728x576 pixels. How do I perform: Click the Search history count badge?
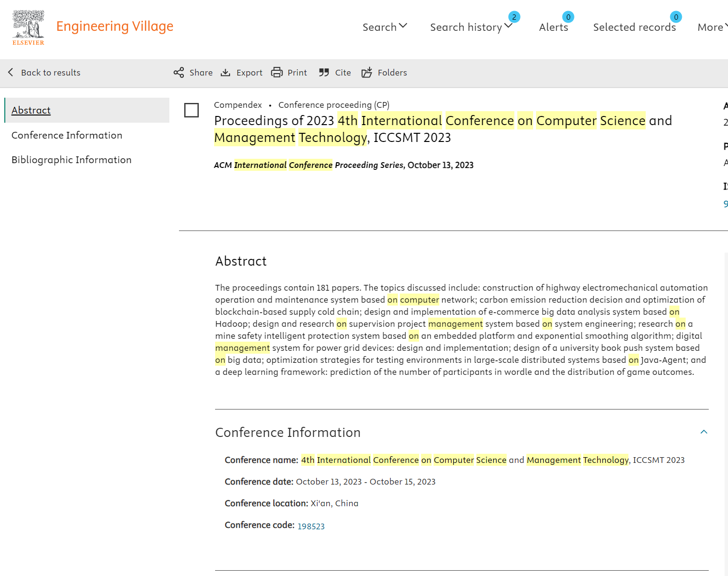[514, 17]
